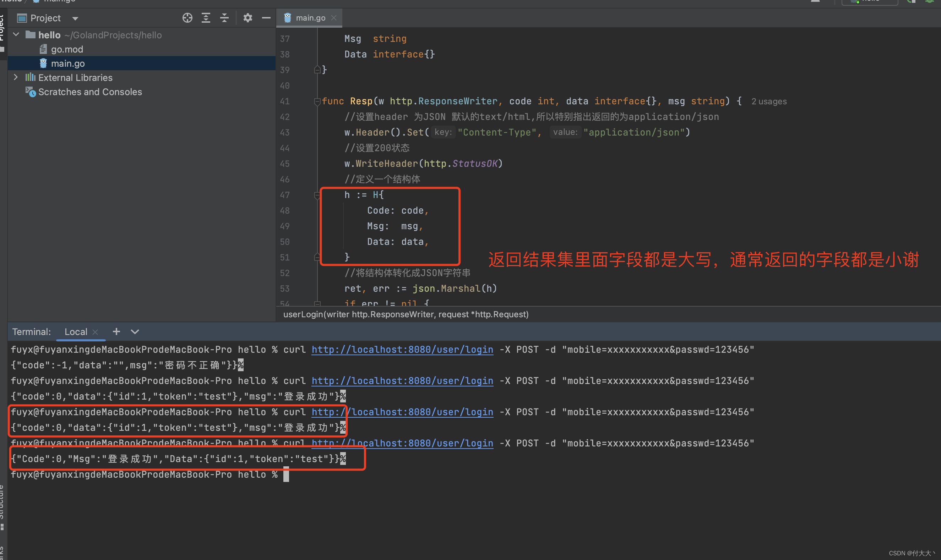Select Scratches and Consoles in tree

coord(90,92)
